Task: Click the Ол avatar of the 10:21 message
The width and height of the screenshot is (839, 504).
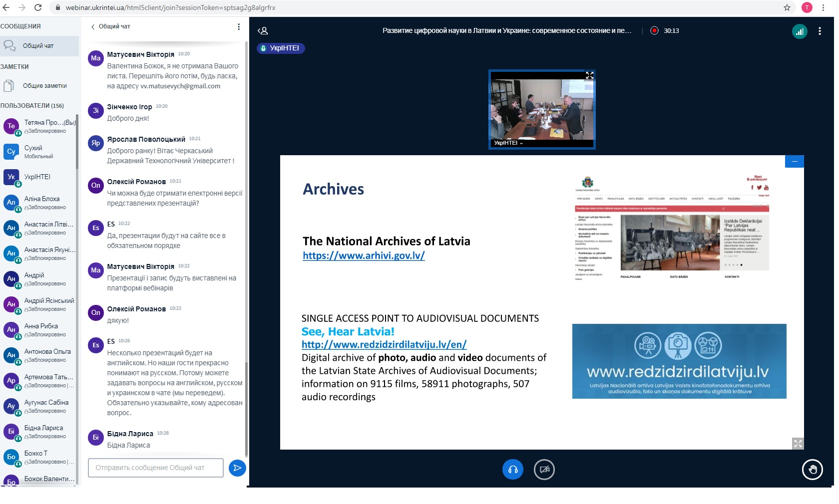Action: tap(96, 186)
